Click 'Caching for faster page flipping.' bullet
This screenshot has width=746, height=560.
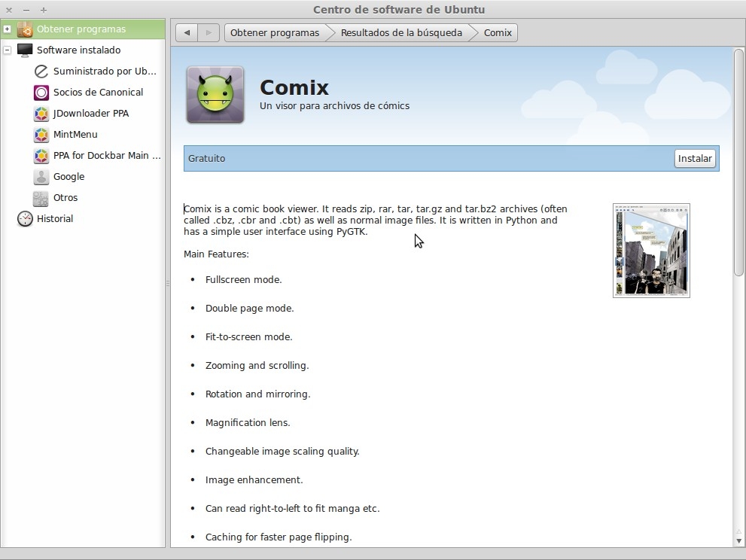tap(279, 537)
